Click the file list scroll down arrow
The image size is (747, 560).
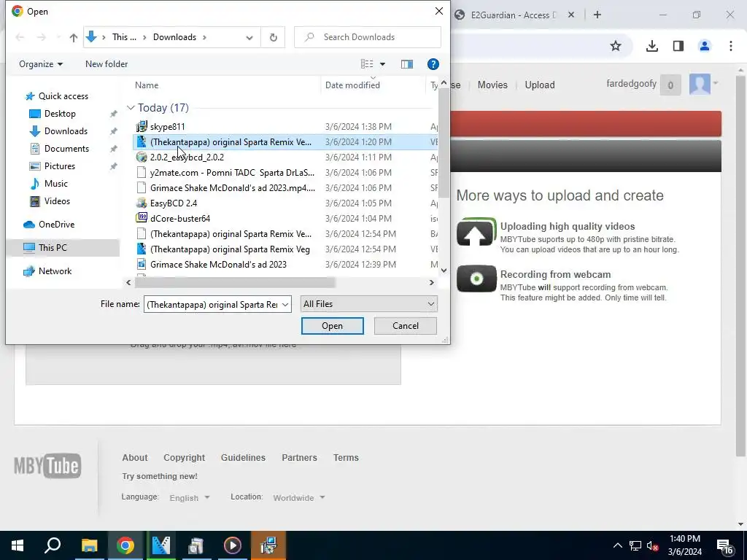click(x=444, y=271)
